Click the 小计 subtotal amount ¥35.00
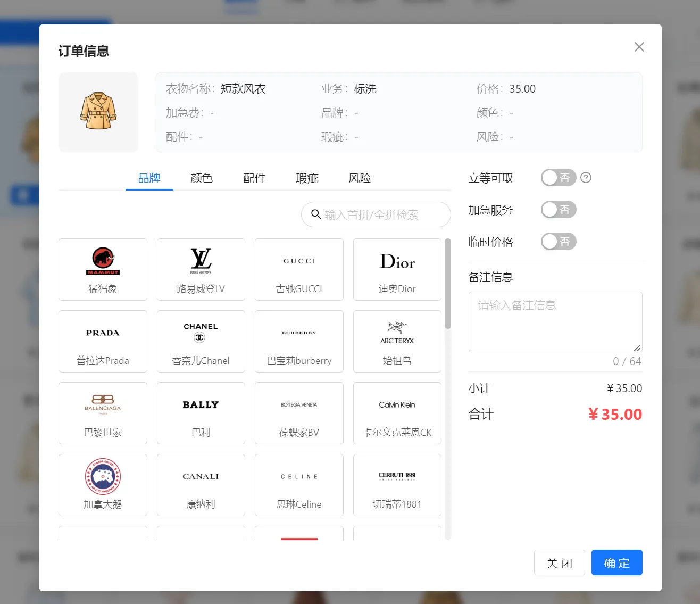The width and height of the screenshot is (700, 604). point(624,388)
